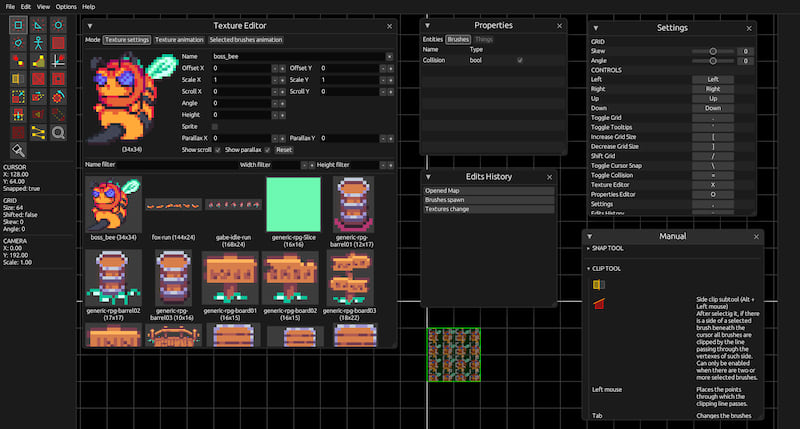Open the Options menu
This screenshot has width=800, height=429.
point(65,6)
